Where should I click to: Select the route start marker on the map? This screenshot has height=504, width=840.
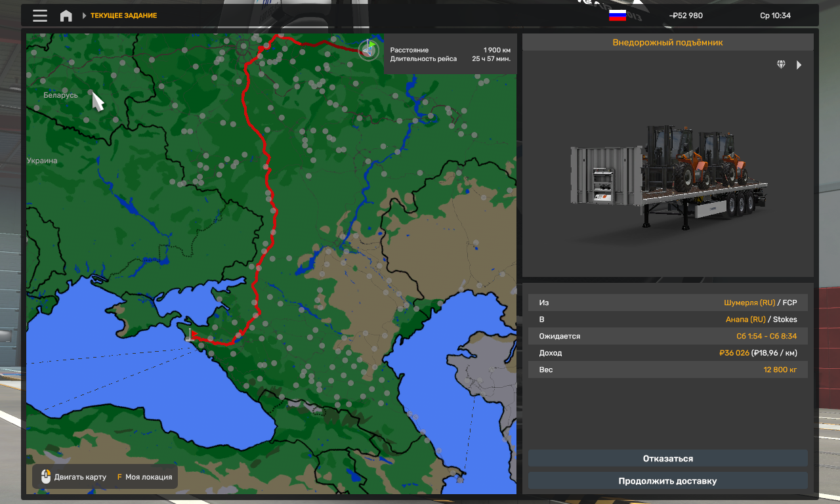point(369,49)
